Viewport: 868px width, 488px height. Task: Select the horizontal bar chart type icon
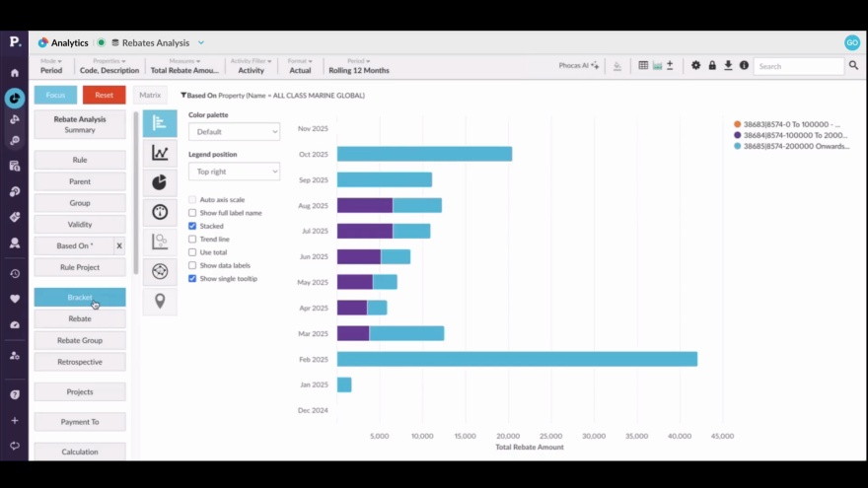[160, 123]
